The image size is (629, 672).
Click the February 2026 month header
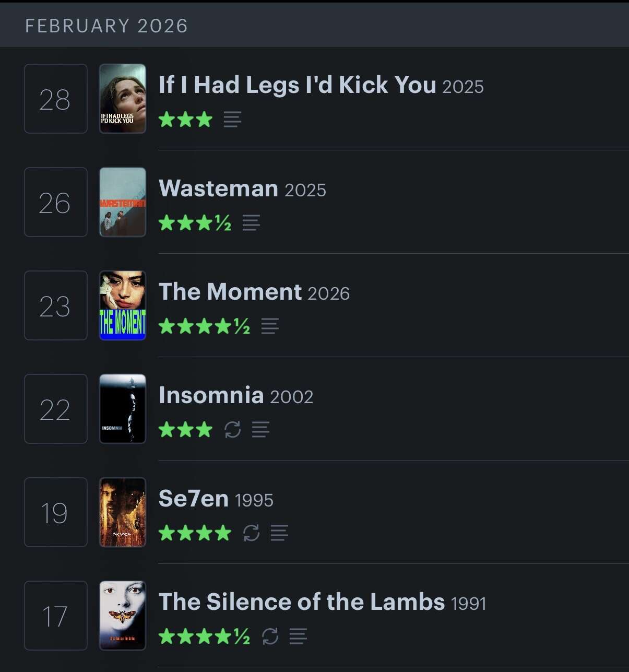106,26
